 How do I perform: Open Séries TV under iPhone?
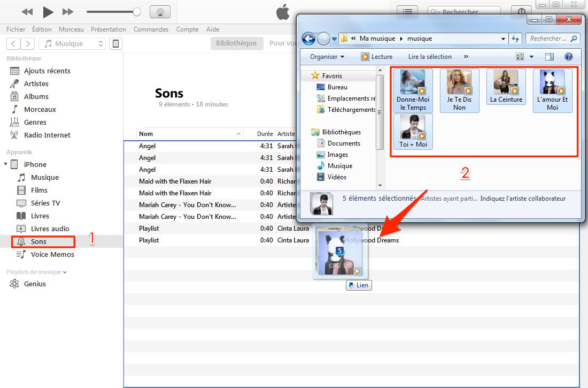click(45, 203)
